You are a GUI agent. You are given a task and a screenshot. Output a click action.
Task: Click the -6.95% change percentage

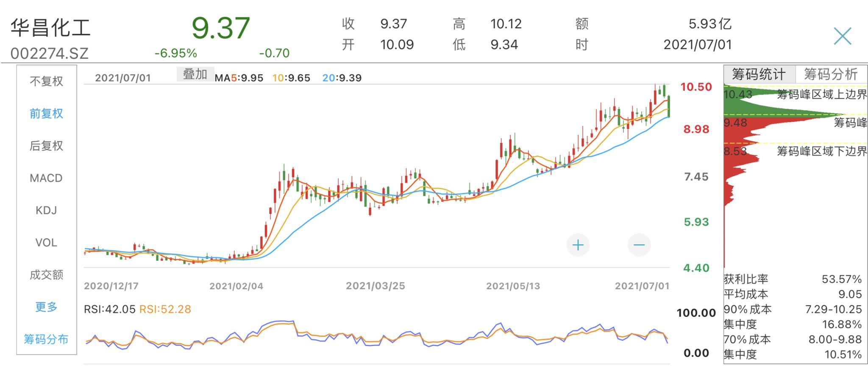coord(175,53)
